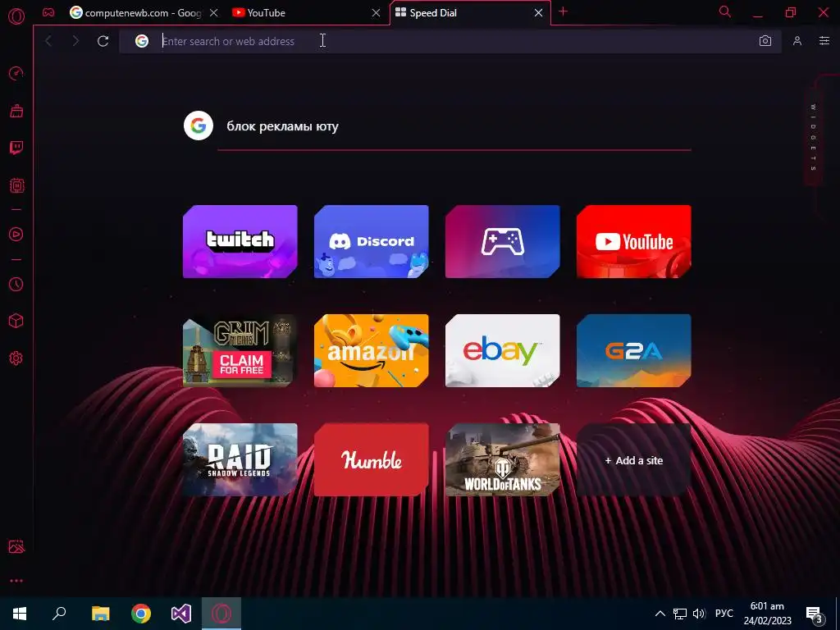Open the Humble speed dial tile
The height and width of the screenshot is (630, 840).
coord(372,460)
